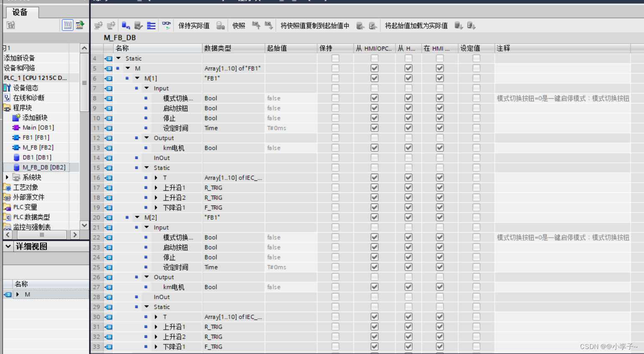This screenshot has width=644, height=354.
Task: Click the reset start values database icon
Action: [x=126, y=26]
